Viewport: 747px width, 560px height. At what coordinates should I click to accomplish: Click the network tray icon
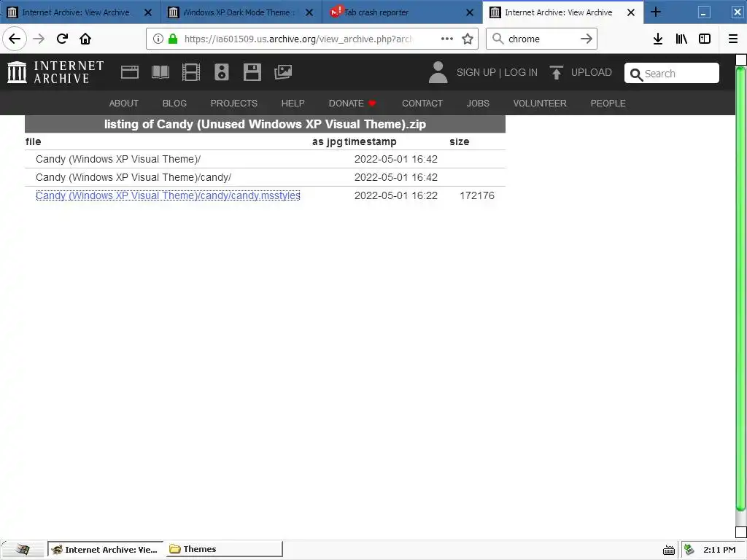(x=689, y=550)
